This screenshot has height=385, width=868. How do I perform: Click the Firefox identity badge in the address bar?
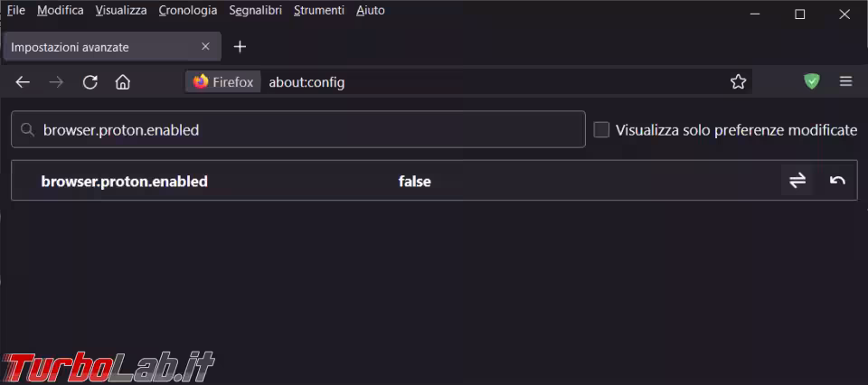click(x=223, y=82)
